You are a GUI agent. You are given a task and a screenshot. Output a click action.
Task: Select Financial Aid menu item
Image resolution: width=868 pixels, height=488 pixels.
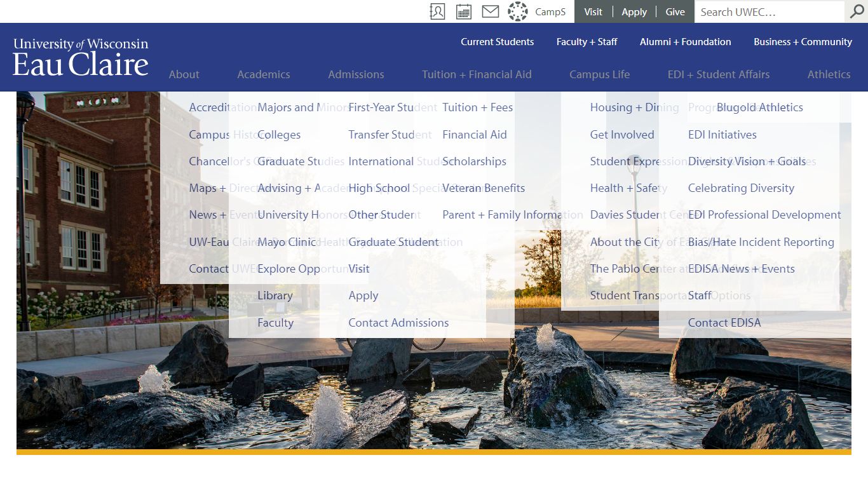coord(475,135)
